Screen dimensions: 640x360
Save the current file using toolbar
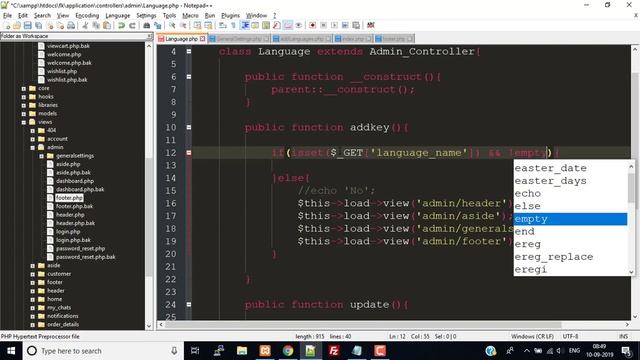click(x=27, y=25)
